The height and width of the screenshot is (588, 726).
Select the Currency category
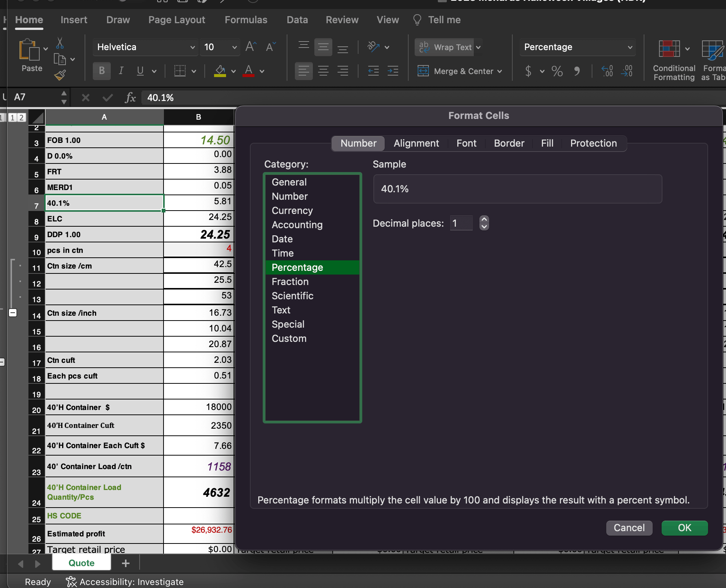tap(312, 211)
